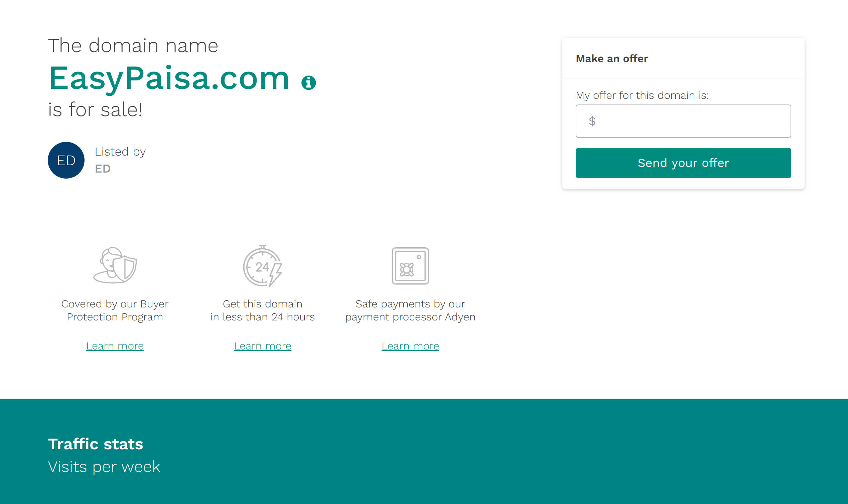Click Learn more for Adyen safe payments
This screenshot has width=848, height=504.
pos(411,345)
